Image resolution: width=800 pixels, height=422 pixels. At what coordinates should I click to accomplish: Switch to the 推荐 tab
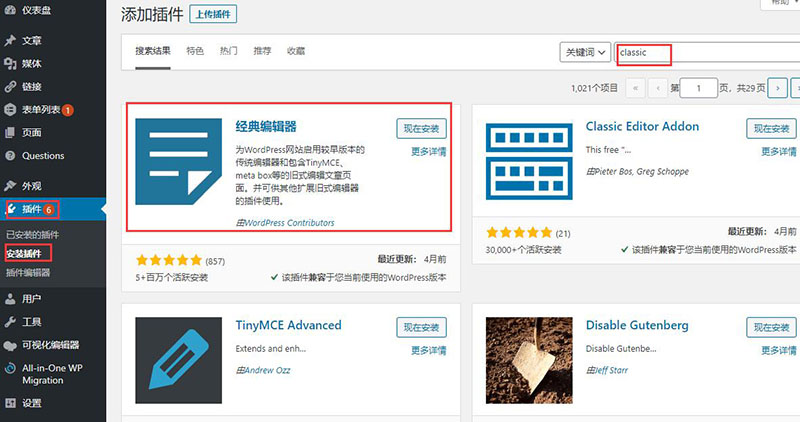click(x=262, y=51)
